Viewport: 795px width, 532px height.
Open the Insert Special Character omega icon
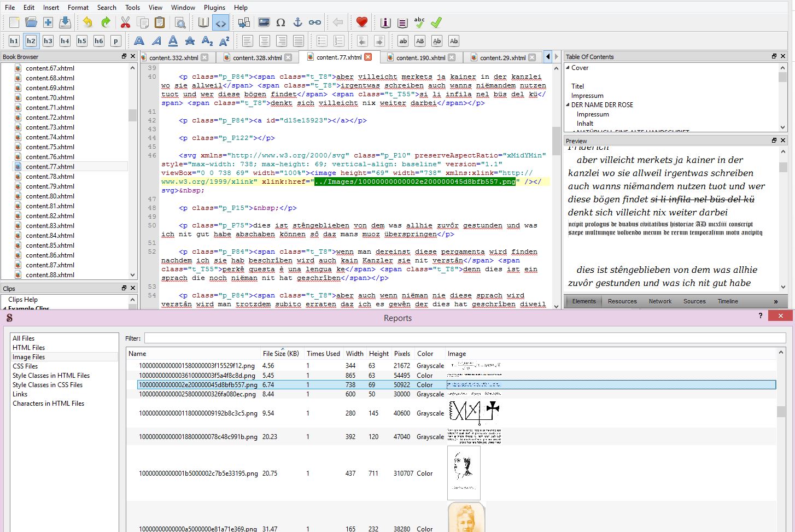pos(280,23)
